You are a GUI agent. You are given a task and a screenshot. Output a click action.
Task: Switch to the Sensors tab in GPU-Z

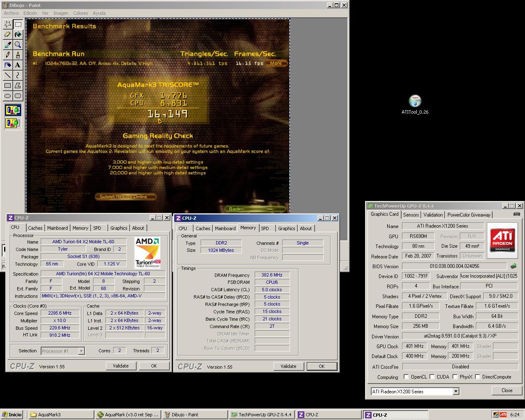[411, 215]
